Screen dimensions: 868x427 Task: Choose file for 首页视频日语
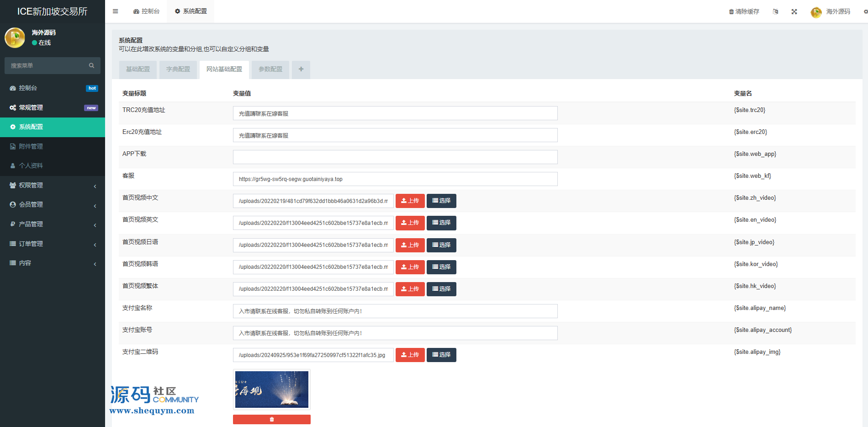click(x=441, y=245)
